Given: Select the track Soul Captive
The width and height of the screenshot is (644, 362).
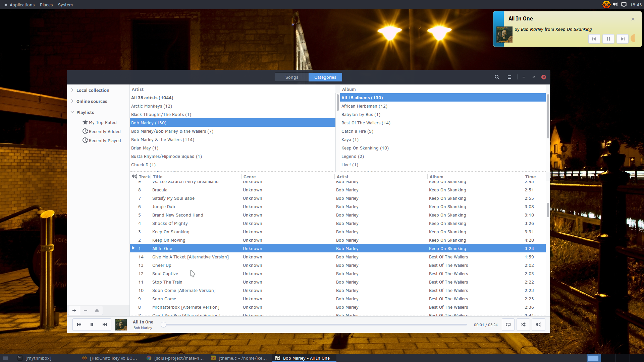Looking at the screenshot, I should [338, 274].
